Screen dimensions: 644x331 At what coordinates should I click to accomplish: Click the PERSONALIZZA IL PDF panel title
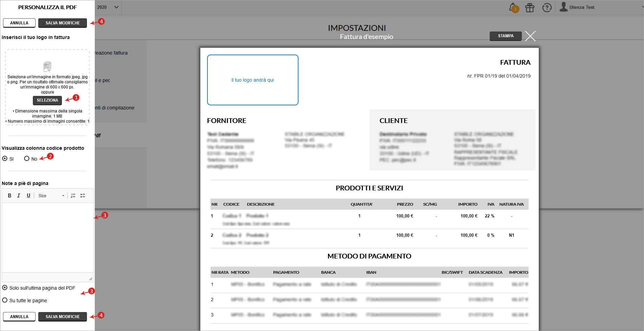[x=47, y=7]
